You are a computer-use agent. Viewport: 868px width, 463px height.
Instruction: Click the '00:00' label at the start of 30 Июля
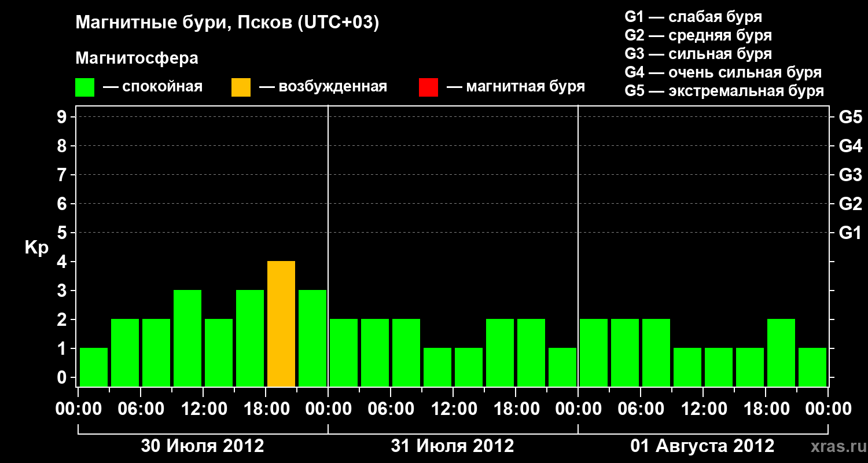tap(79, 409)
